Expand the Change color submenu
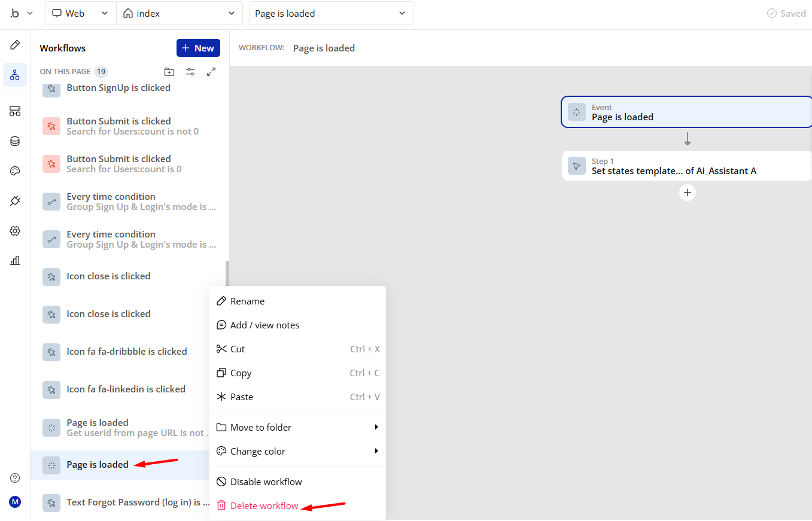812x521 pixels. 297,451
